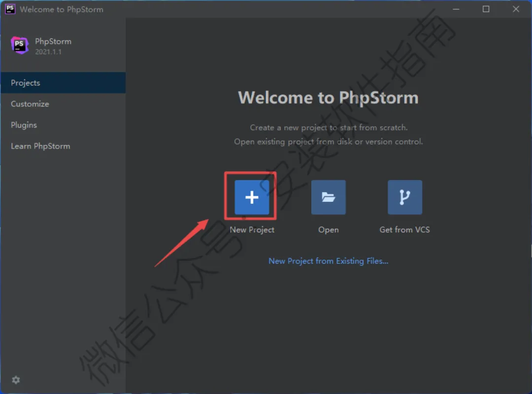Click the PhpStorm logo in the sidebar

[x=19, y=45]
